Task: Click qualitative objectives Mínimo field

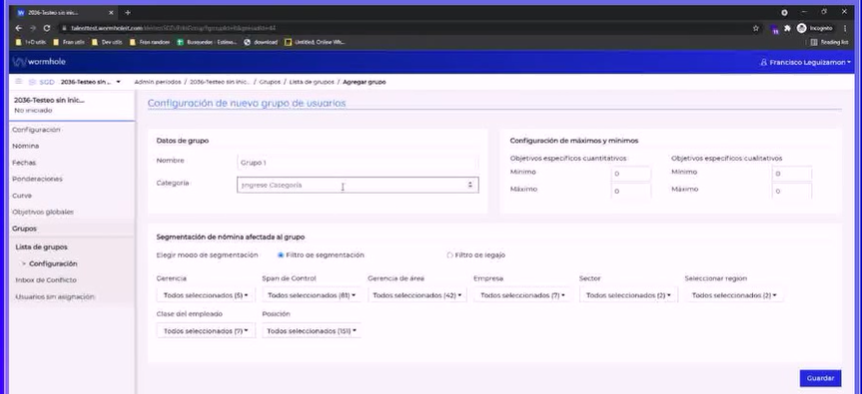Action: click(792, 174)
